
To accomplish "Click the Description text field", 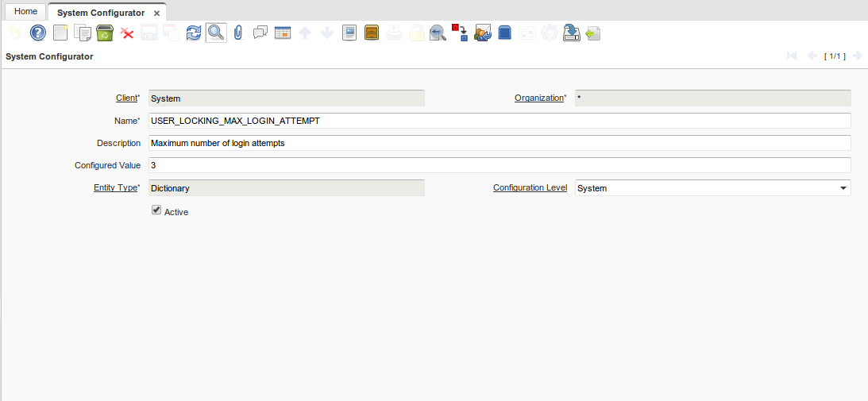I will click(x=500, y=143).
